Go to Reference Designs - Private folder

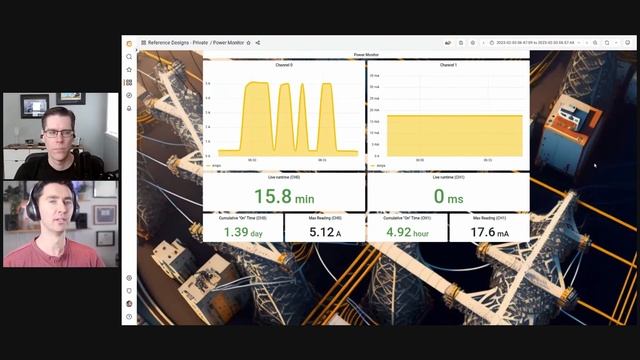click(x=178, y=42)
